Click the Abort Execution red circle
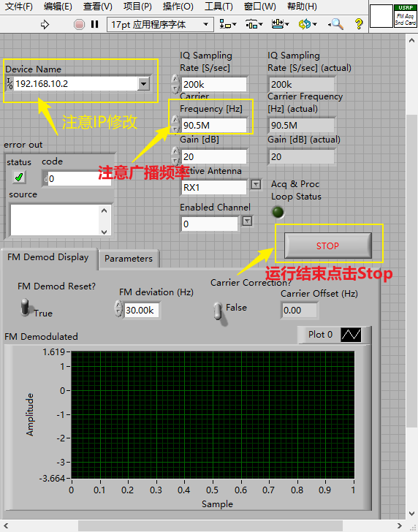 79,24
